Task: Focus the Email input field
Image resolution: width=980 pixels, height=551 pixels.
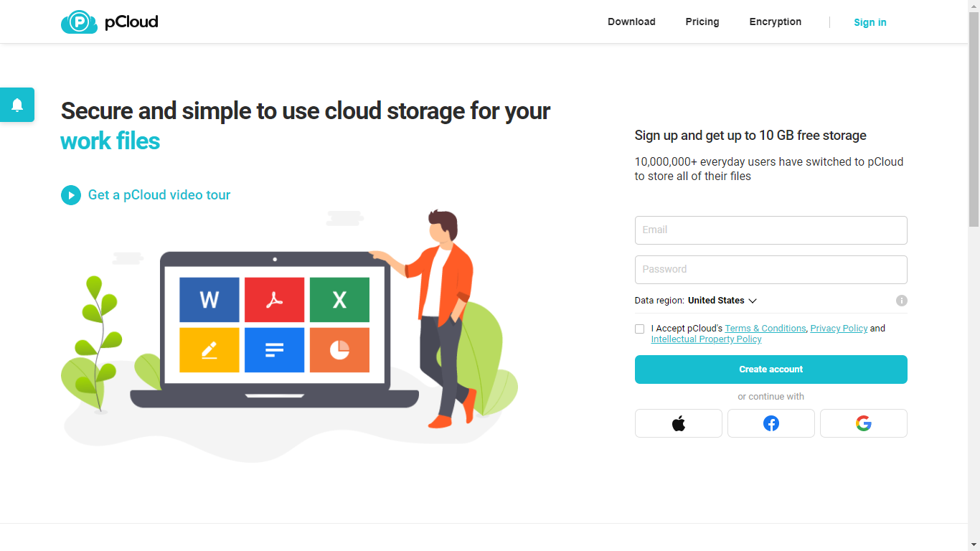Action: coord(771,230)
